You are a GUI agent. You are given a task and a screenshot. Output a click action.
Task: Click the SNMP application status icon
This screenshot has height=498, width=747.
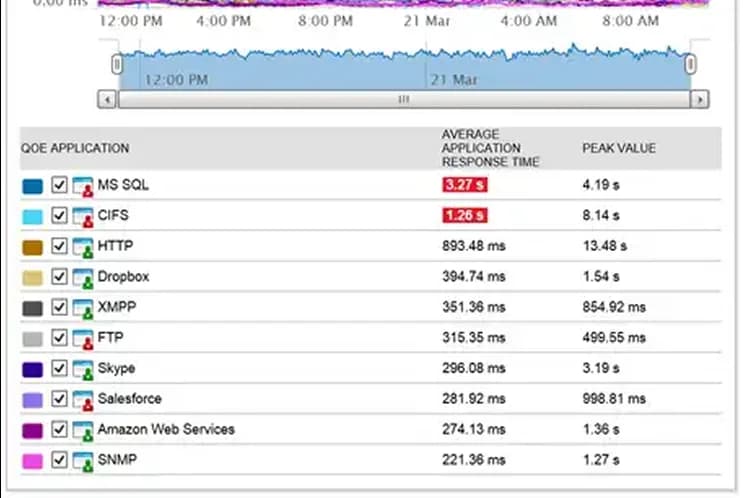coord(83,460)
